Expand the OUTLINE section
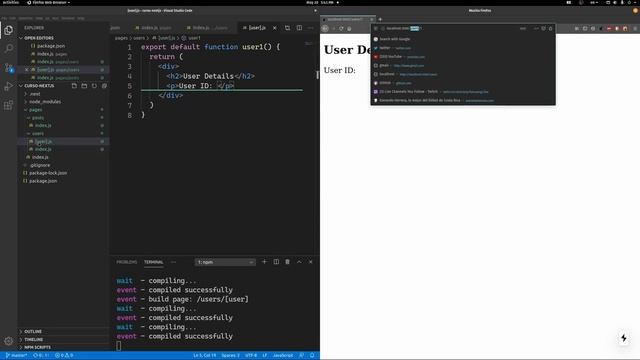Viewport: 640px width, 360px height. (63, 331)
